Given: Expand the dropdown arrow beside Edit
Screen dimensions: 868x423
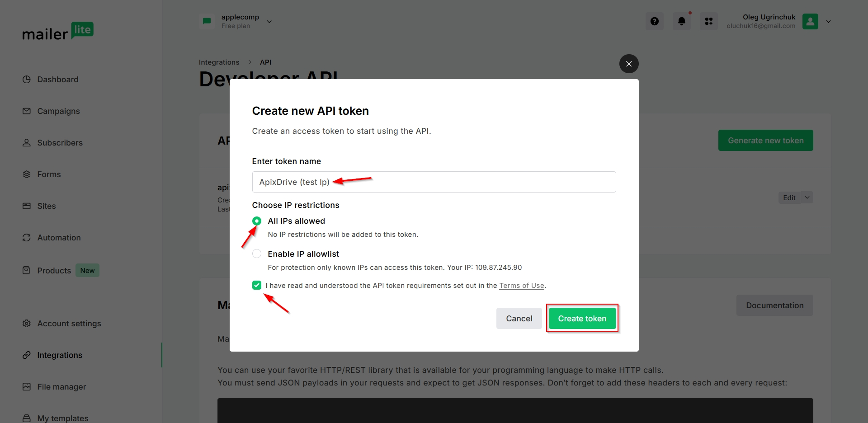Looking at the screenshot, I should coord(807,197).
